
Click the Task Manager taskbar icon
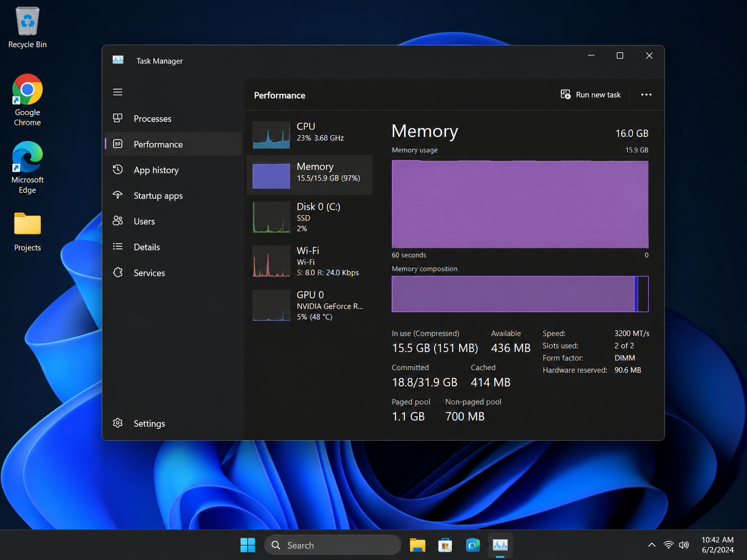(500, 545)
